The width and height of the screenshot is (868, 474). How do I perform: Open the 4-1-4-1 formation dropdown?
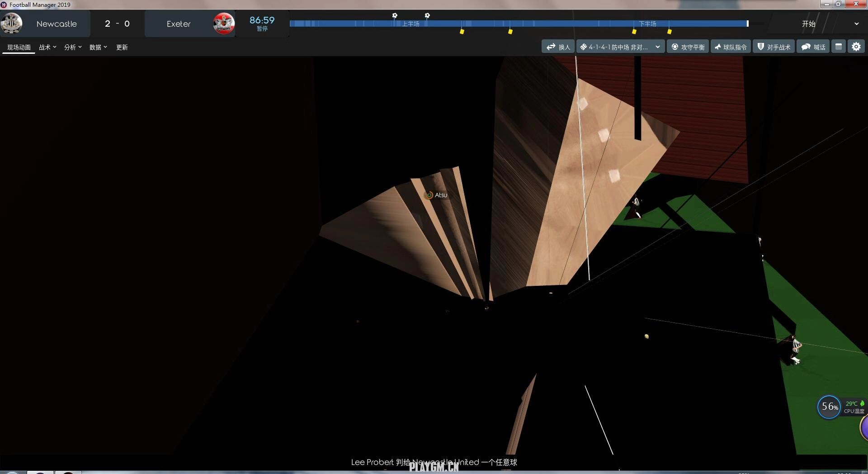click(x=620, y=47)
